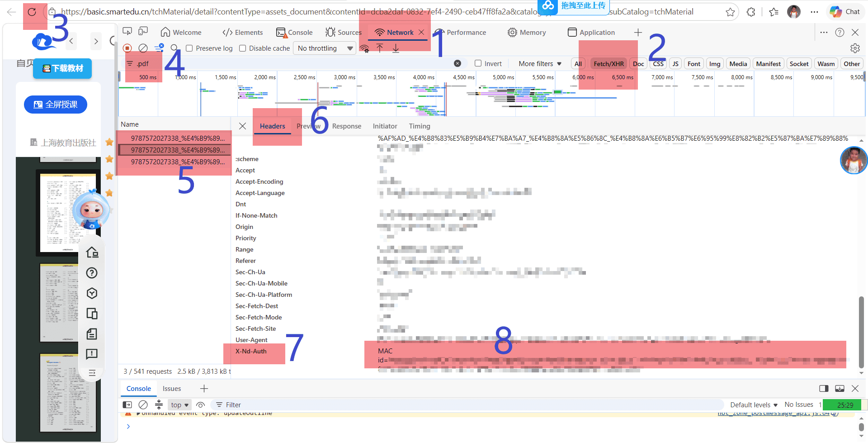Open Network settings gear icon
This screenshot has height=443, width=868.
pyautogui.click(x=855, y=48)
